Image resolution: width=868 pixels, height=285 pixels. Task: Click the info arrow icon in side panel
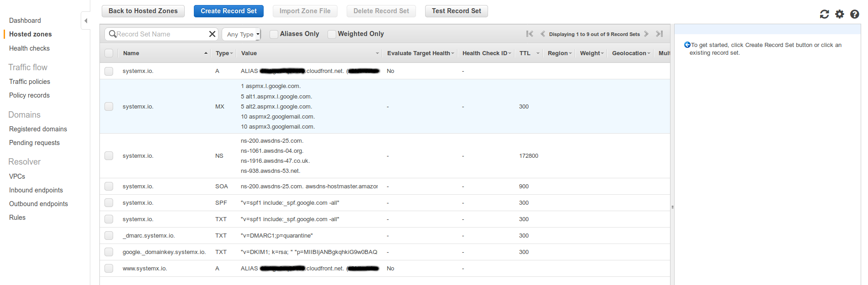point(687,45)
